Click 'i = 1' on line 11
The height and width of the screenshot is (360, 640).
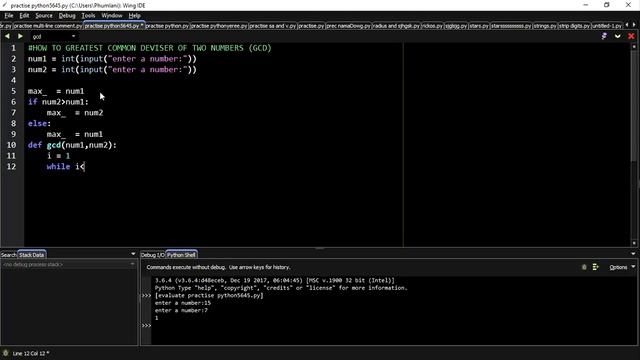pos(58,156)
